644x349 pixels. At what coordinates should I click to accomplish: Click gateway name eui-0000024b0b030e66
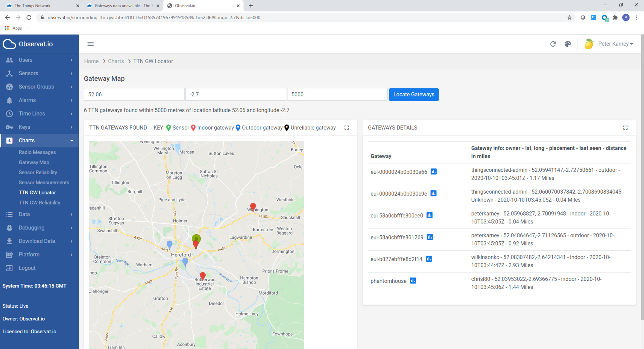tap(399, 172)
